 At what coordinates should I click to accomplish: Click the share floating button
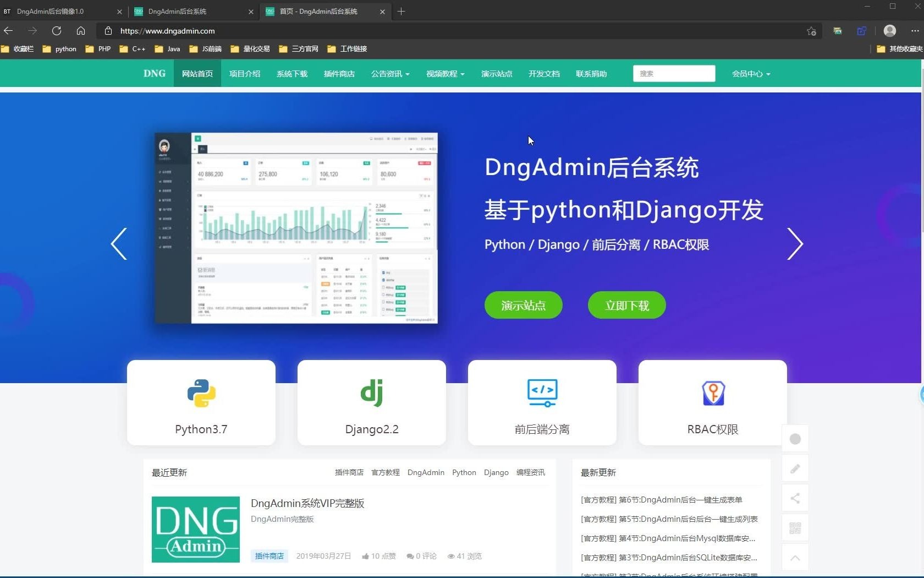(x=795, y=498)
